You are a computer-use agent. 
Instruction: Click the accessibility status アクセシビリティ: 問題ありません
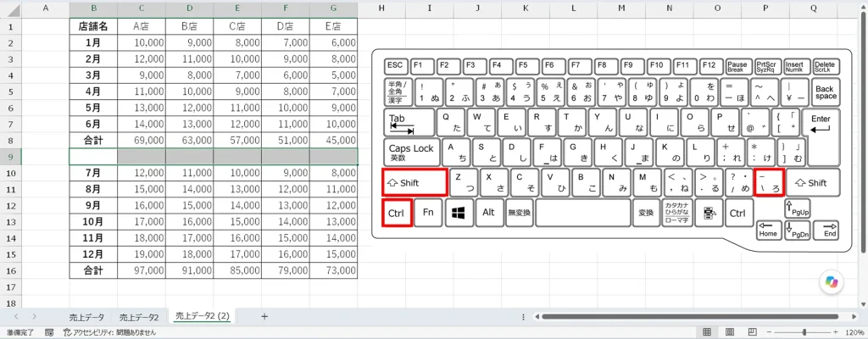coord(109,332)
